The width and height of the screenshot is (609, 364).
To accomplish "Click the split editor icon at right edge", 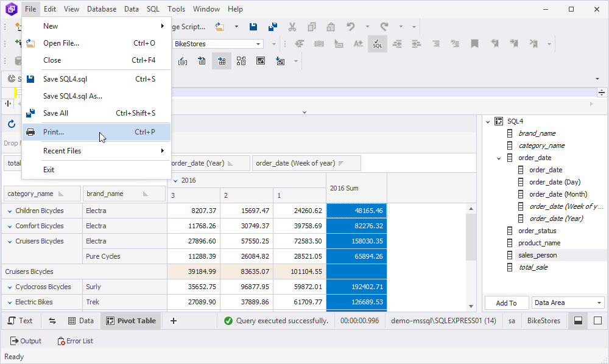I will pyautogui.click(x=601, y=93).
